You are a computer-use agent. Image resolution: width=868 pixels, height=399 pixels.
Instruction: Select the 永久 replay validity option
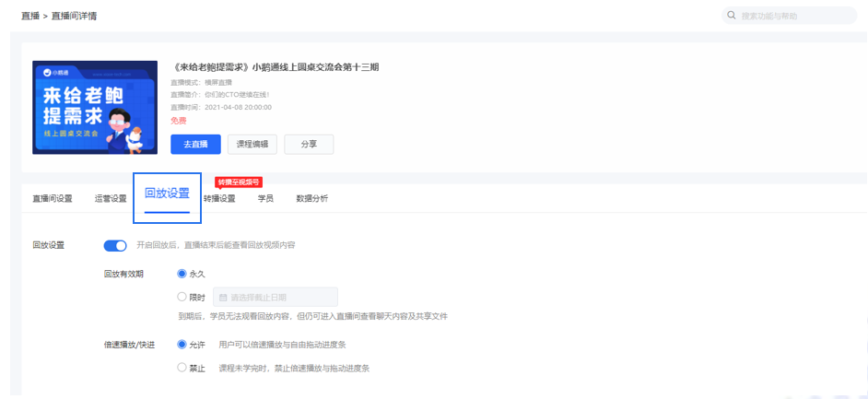tap(182, 274)
